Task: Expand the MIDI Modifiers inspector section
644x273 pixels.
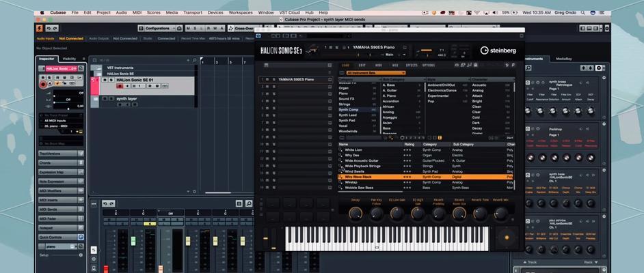Action: pos(61,190)
